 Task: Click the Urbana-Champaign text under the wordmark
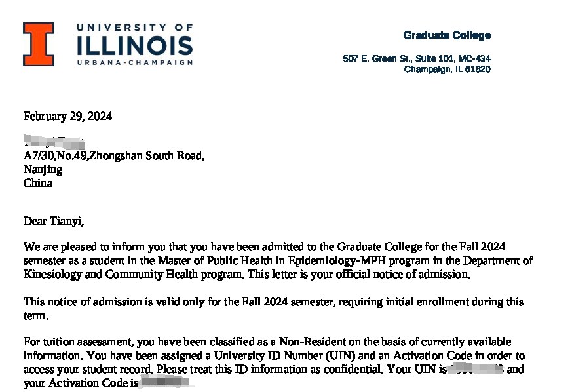pyautogui.click(x=134, y=62)
